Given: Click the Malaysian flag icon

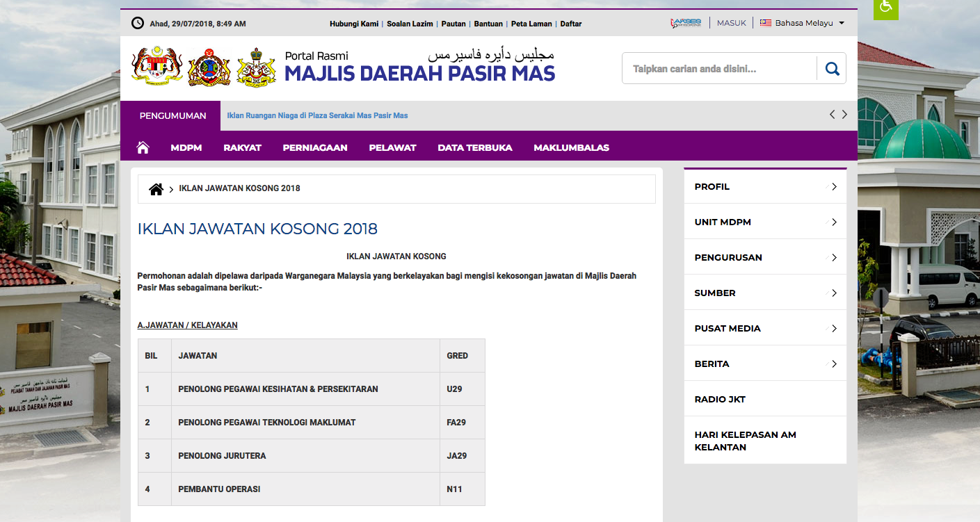Looking at the screenshot, I should [x=766, y=23].
